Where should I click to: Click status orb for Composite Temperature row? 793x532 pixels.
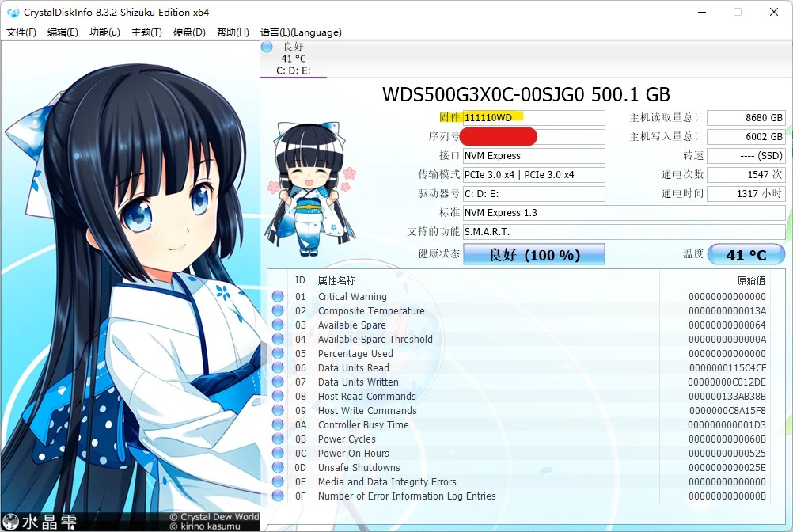click(278, 310)
